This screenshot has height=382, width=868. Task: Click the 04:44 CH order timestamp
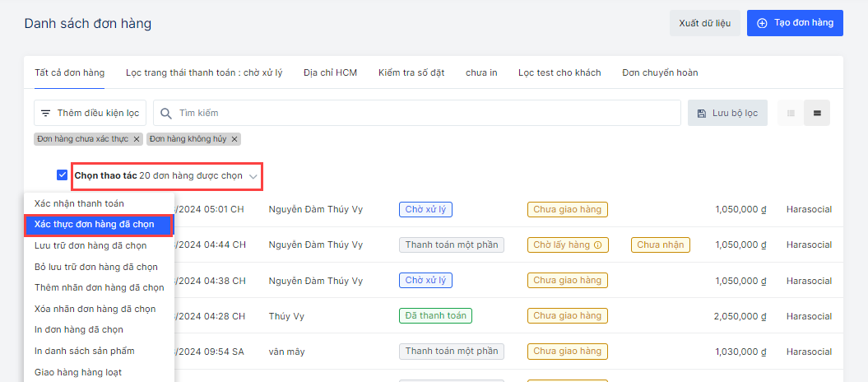coord(211,245)
